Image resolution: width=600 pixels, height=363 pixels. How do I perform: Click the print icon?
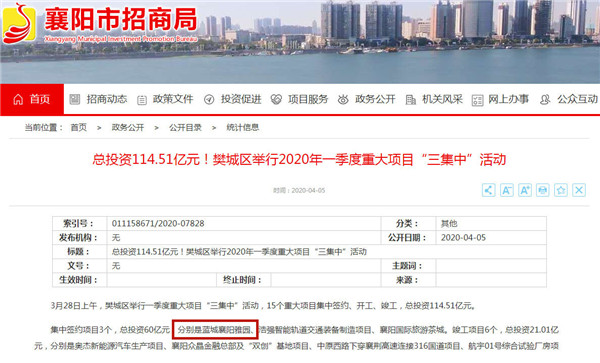click(x=543, y=190)
